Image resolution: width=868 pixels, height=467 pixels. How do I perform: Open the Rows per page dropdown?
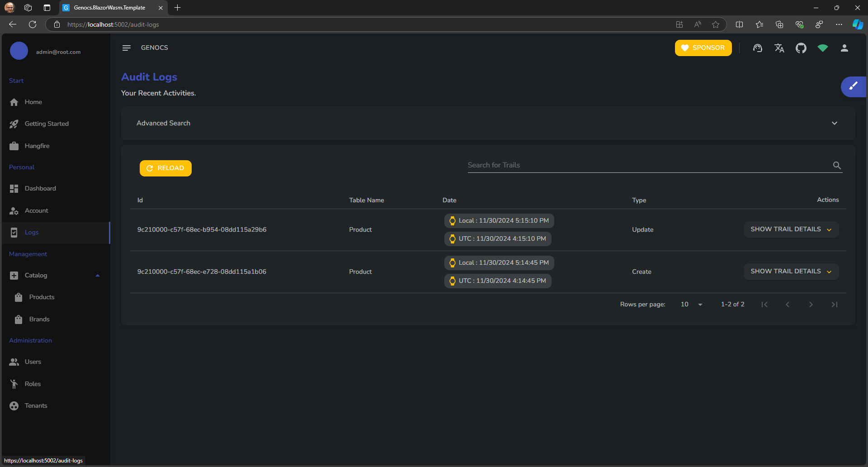tap(691, 305)
